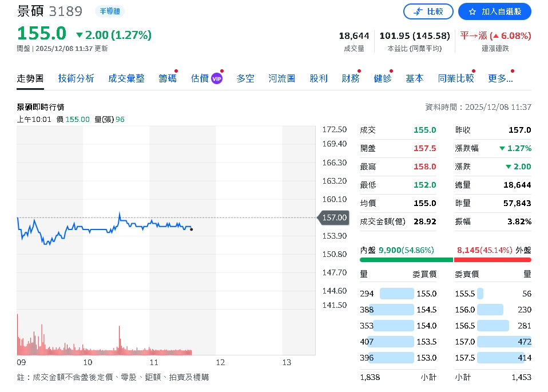Switch to the 河流圖 tab
The image size is (548, 392).
click(281, 78)
